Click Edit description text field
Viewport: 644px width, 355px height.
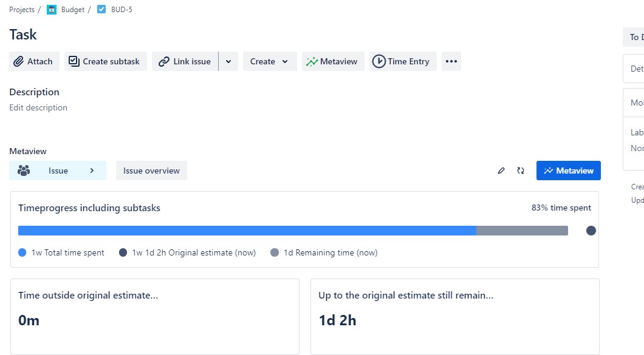38,108
